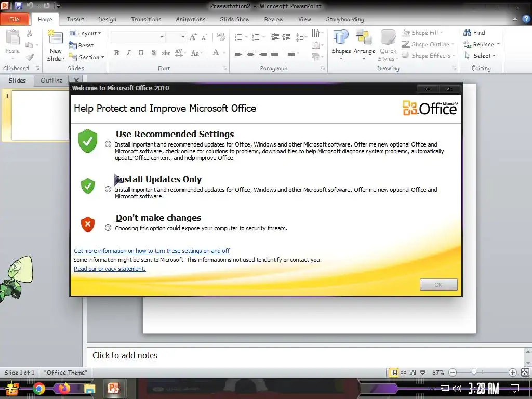Toggle Bold formatting
The image size is (532, 399).
pyautogui.click(x=116, y=53)
